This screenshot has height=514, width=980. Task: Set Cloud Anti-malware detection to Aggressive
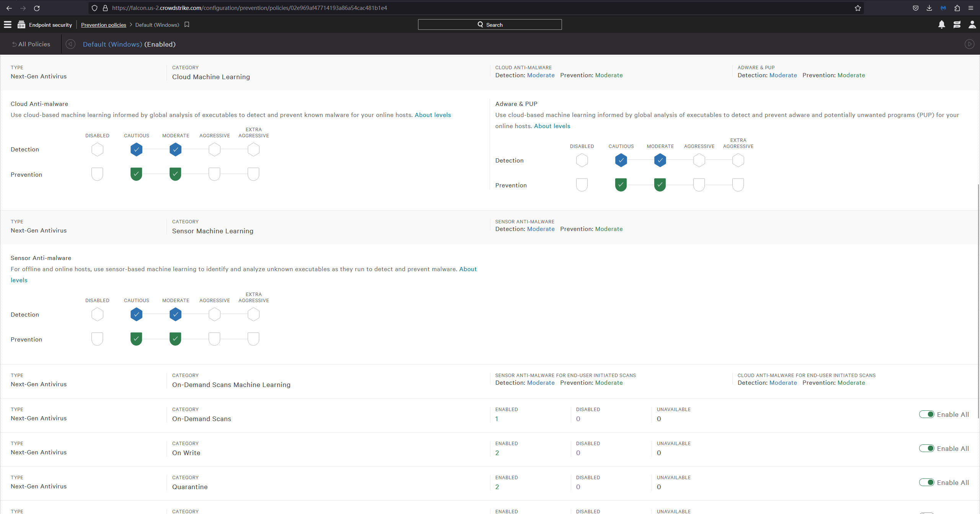pos(214,150)
